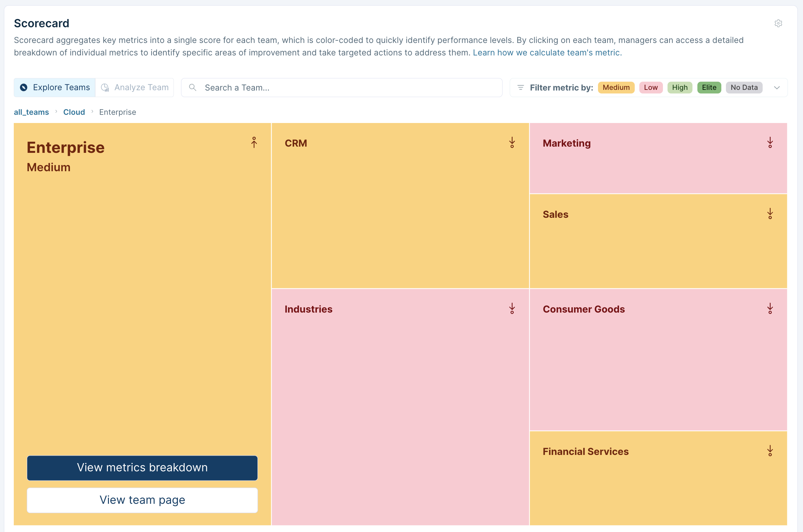803x532 pixels.
Task: Open the metric calculation help link
Action: pos(547,52)
